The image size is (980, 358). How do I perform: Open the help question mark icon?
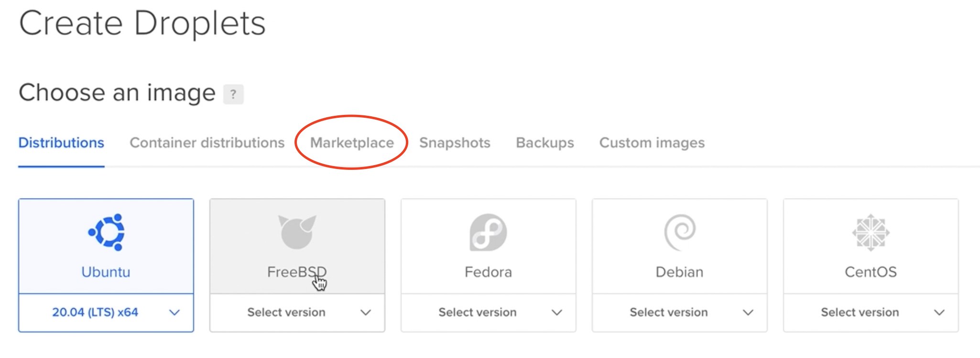[x=233, y=94]
